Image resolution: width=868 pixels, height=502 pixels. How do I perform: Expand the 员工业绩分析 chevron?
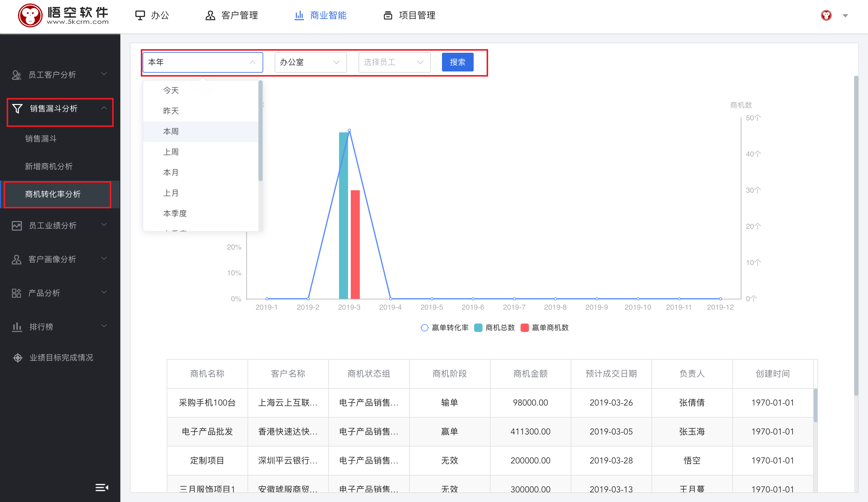coord(104,225)
